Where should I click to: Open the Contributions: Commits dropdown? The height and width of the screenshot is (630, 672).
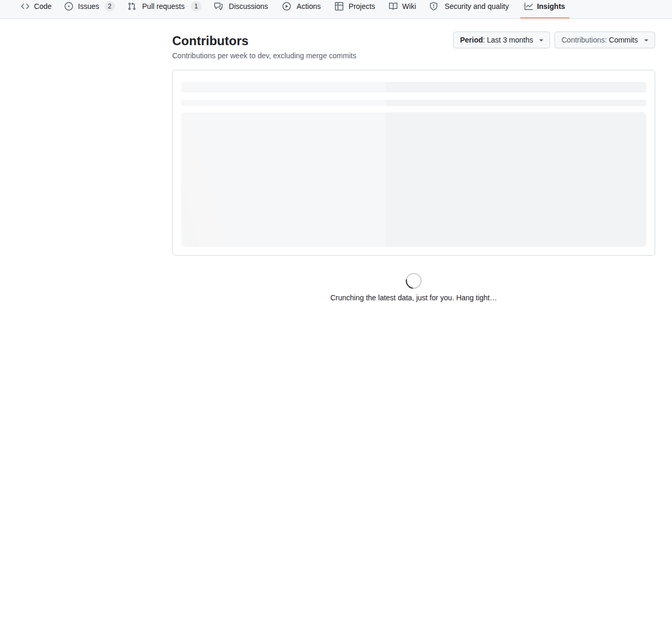click(605, 40)
